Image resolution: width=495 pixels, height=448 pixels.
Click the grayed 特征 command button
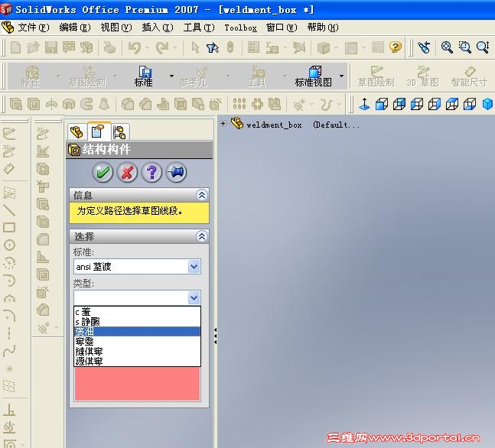(x=31, y=76)
